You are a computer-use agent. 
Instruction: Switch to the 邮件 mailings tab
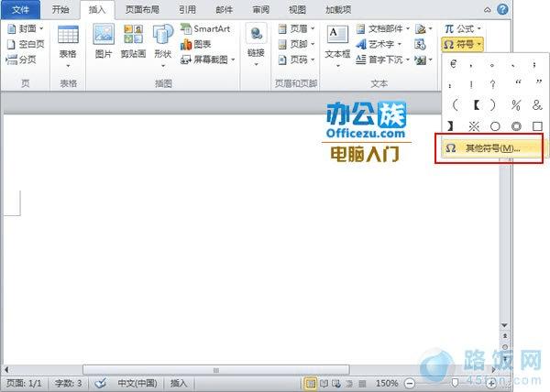click(x=225, y=9)
